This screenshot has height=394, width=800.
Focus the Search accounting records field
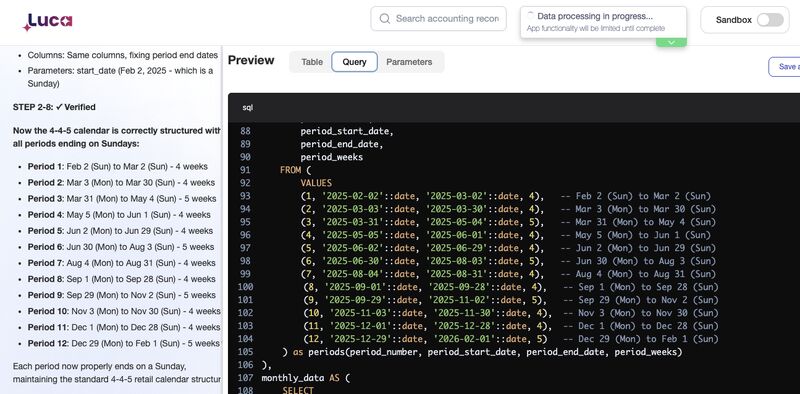439,19
